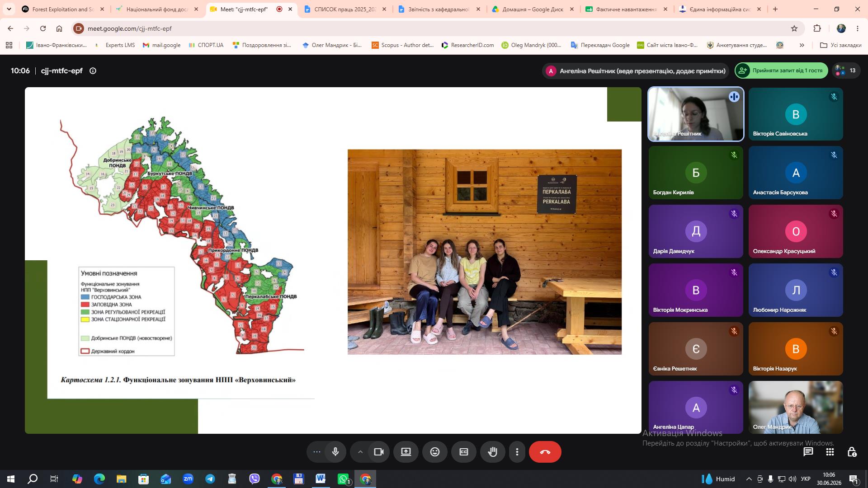Show meeting details info icon
The height and width of the screenshot is (488, 868).
(x=93, y=71)
